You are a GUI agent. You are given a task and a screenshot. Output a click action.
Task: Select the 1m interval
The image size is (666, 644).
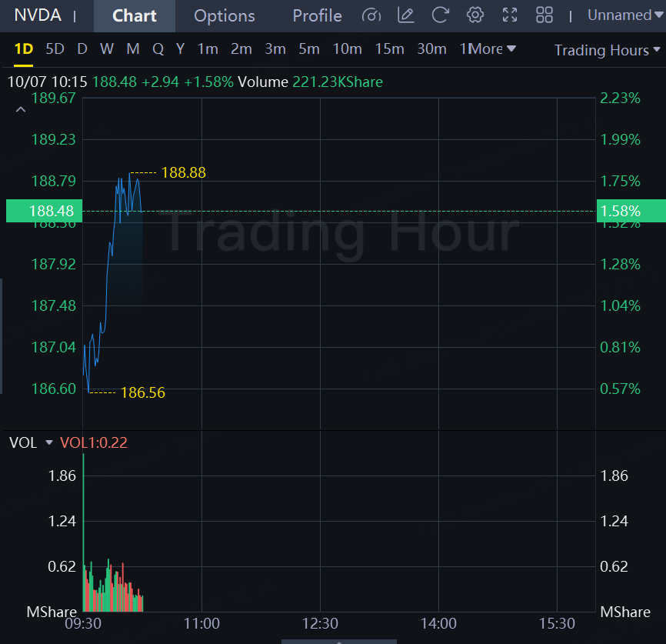pos(208,49)
